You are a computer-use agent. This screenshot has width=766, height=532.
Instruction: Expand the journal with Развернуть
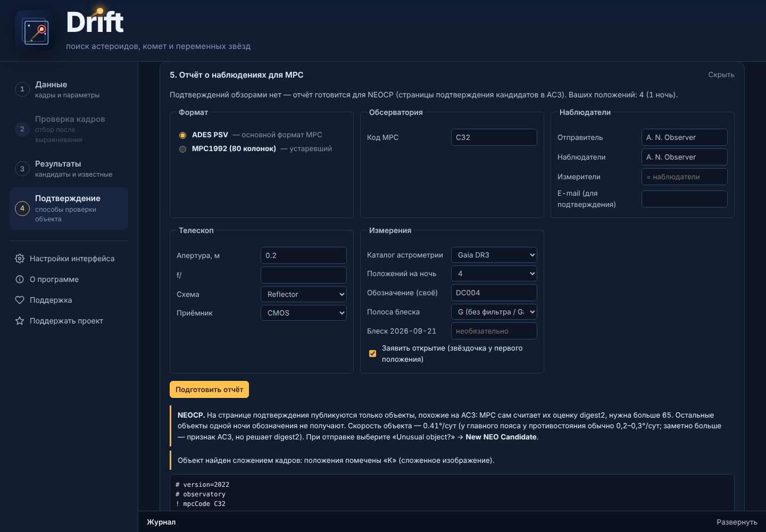click(737, 522)
